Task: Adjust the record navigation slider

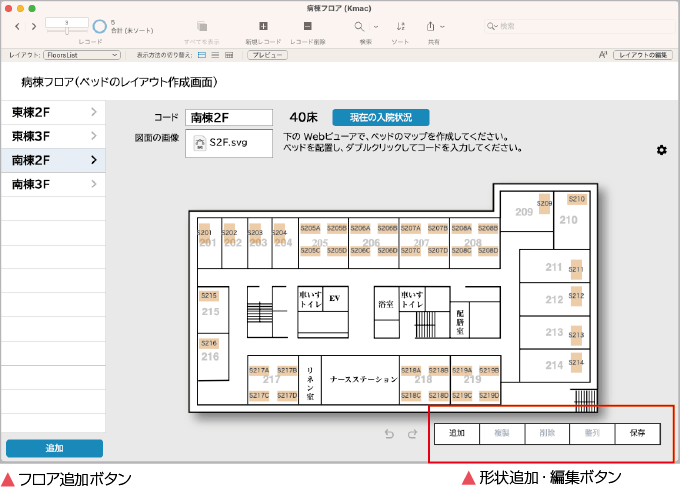Action: point(67,31)
